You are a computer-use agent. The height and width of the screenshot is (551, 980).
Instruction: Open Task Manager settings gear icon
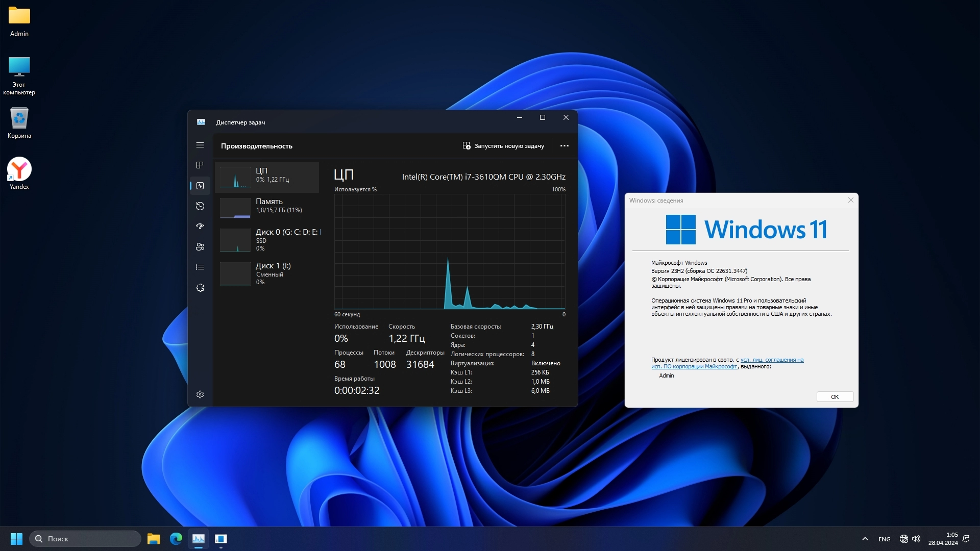tap(200, 394)
